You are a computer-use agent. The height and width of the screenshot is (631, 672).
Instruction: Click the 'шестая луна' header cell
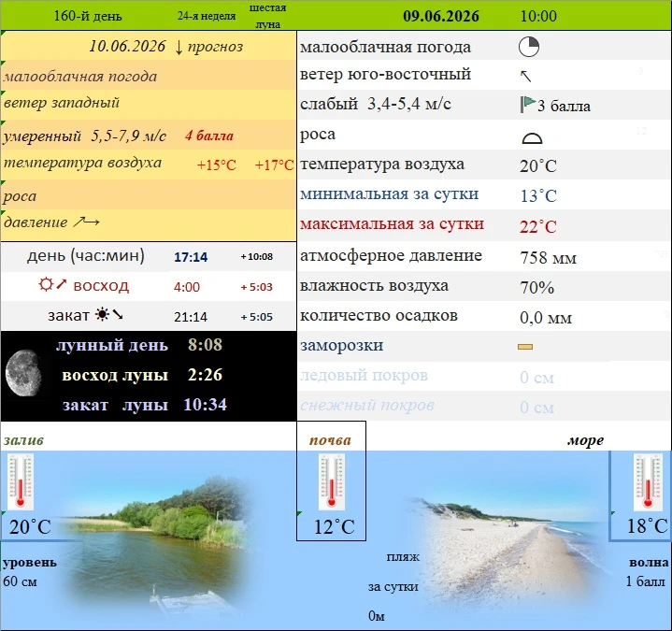click(268, 16)
